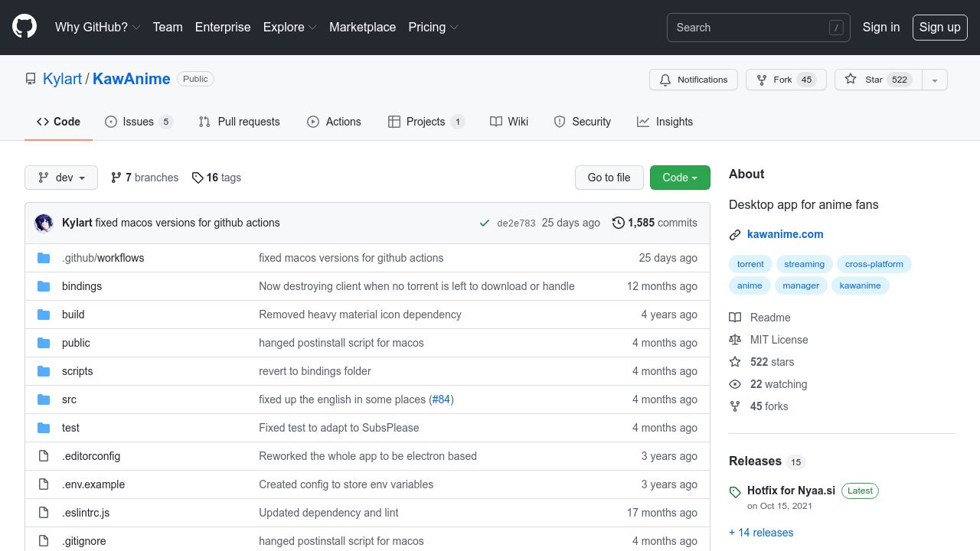
Task: Click the green check status icon
Action: click(485, 223)
